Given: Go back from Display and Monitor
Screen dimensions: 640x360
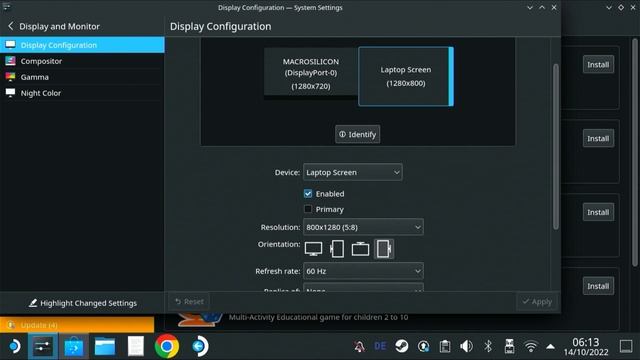Looking at the screenshot, I should click(11, 26).
